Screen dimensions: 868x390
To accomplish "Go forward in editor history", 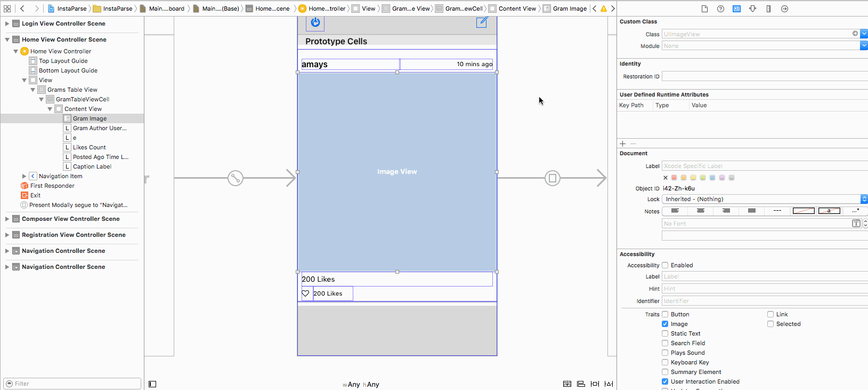I will tap(36, 9).
